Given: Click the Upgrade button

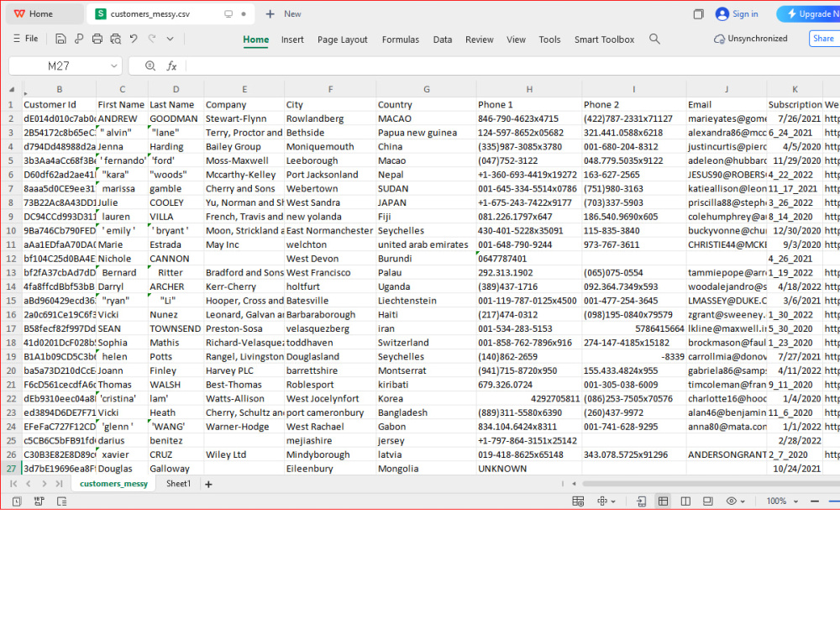Looking at the screenshot, I should pos(809,14).
